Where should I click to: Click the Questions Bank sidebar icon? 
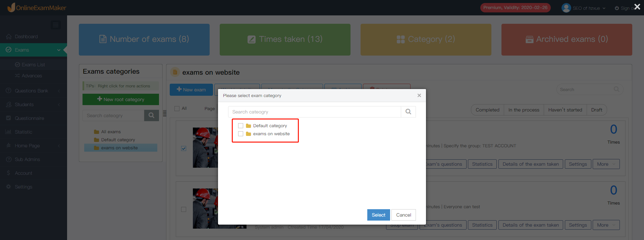pyautogui.click(x=9, y=91)
